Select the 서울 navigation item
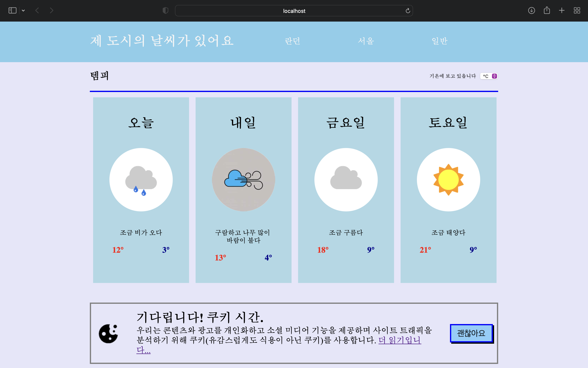Screen dimensions: 588x368 pyautogui.click(x=366, y=41)
